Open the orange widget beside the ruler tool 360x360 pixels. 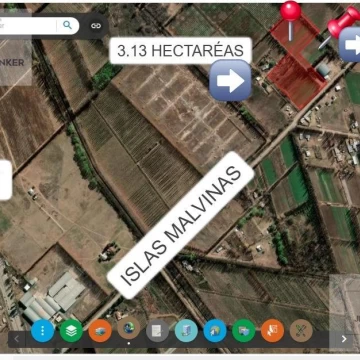pos(272,331)
